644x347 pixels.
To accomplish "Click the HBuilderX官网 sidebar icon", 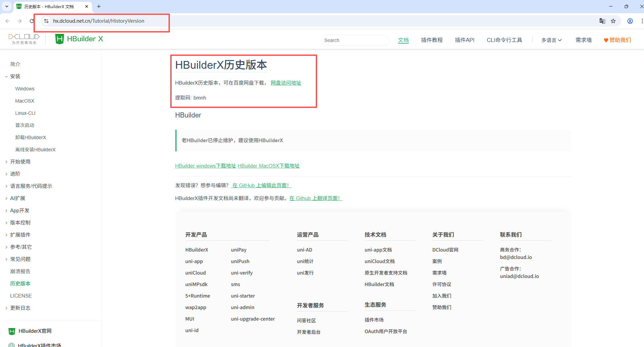I will click(12, 331).
